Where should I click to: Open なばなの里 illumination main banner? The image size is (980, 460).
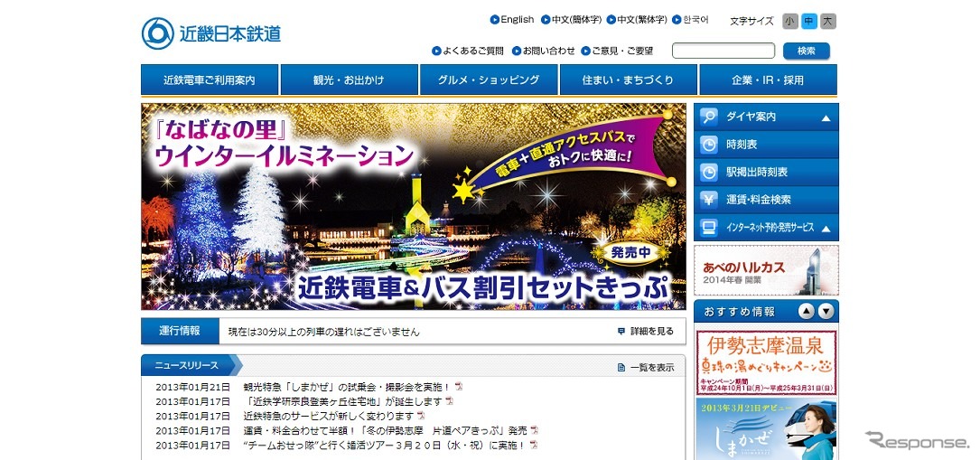[x=413, y=206]
